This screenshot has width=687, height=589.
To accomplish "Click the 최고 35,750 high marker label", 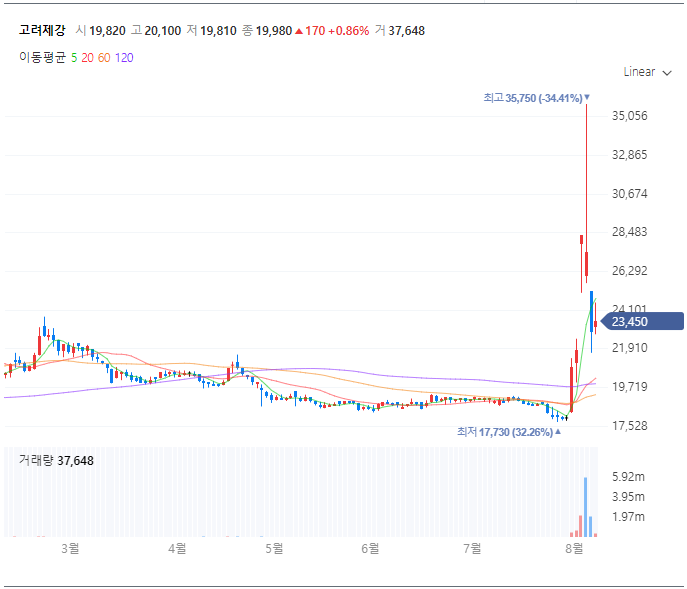I will pos(537,98).
